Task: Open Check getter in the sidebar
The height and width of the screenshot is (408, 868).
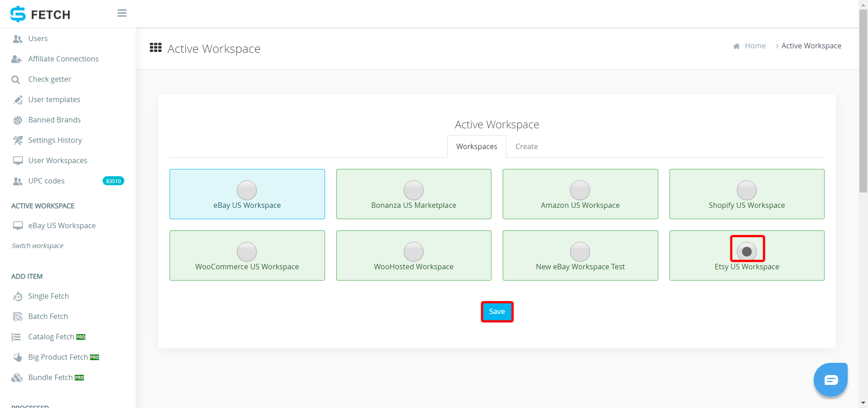Action: click(x=50, y=79)
